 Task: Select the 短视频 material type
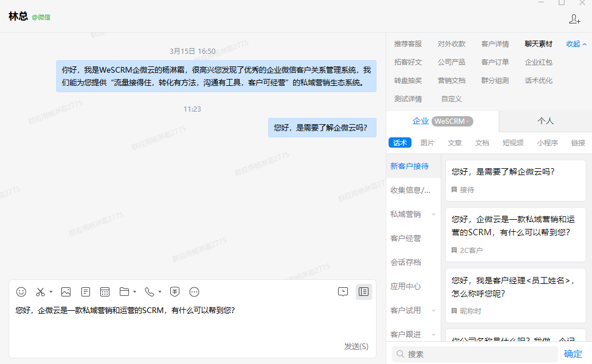[513, 143]
